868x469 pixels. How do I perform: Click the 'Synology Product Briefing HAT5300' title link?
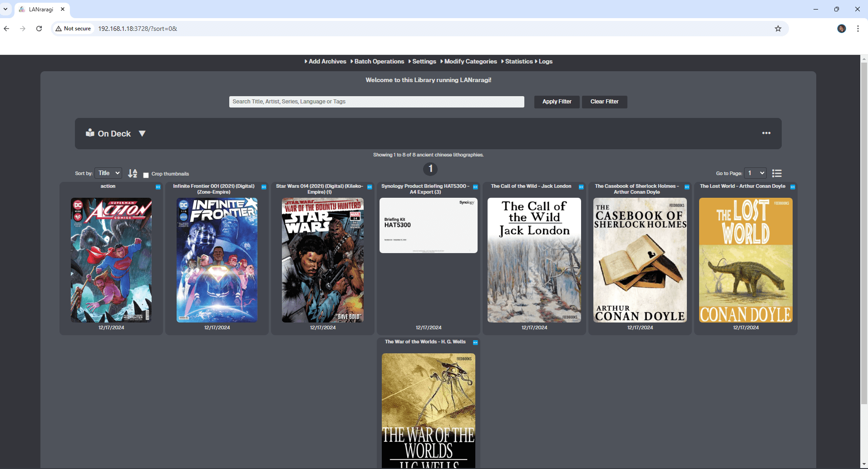point(425,189)
